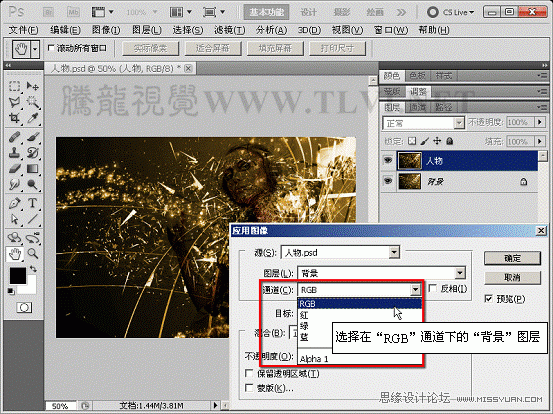Open the tool preset picker arrow
This screenshot has width=553, height=414.
pyautogui.click(x=35, y=49)
